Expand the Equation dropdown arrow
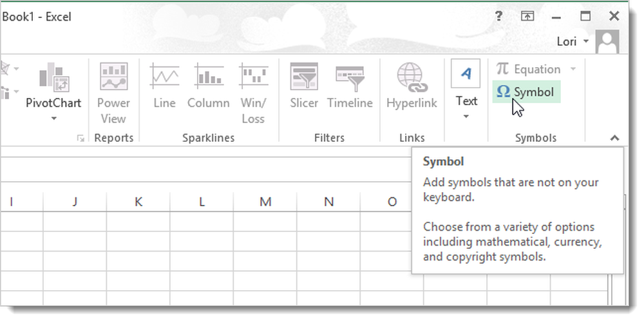 [573, 69]
